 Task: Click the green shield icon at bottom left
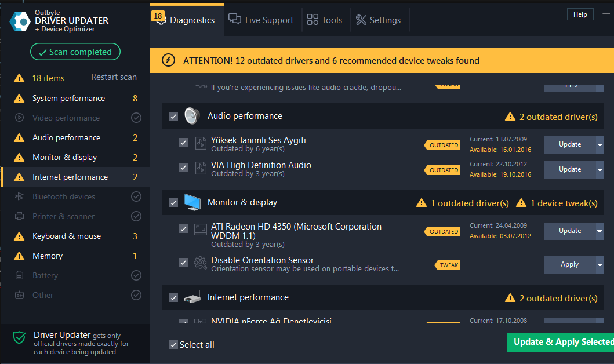19,337
